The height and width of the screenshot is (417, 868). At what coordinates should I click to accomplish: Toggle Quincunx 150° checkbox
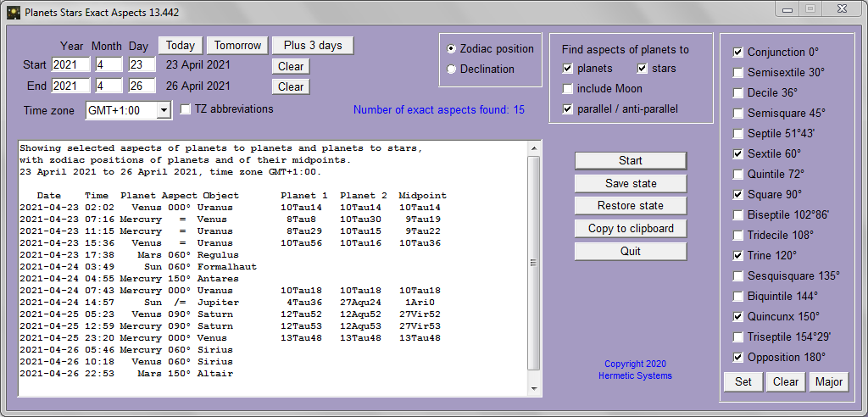click(738, 317)
